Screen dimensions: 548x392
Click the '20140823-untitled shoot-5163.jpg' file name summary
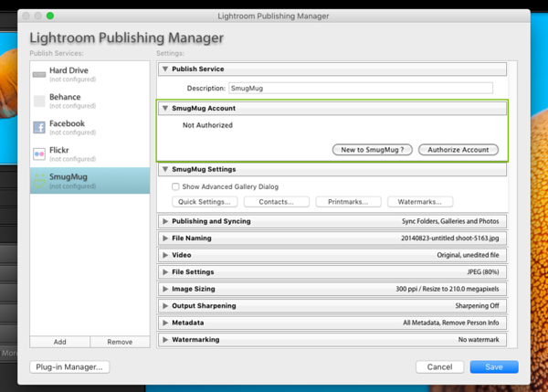pos(449,238)
